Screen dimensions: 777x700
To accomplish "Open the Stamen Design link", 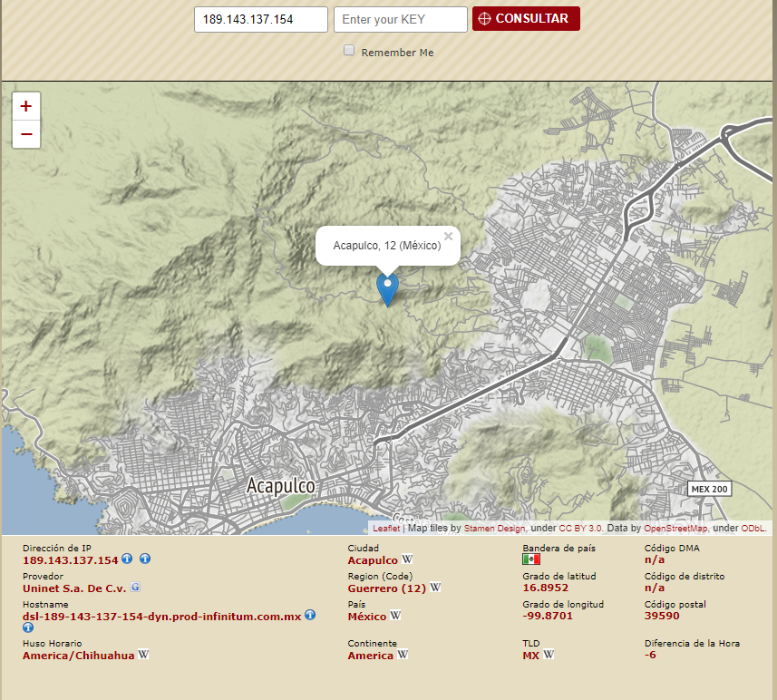I will (x=494, y=528).
